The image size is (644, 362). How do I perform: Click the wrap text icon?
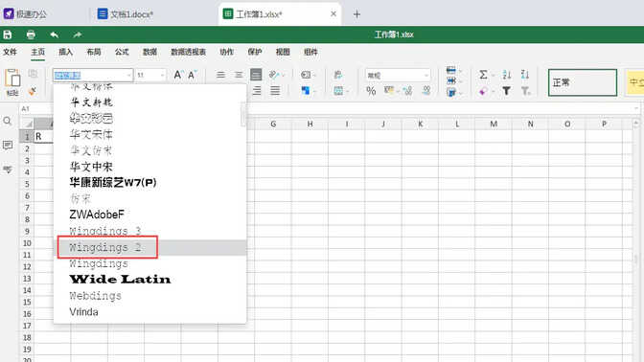(x=338, y=75)
